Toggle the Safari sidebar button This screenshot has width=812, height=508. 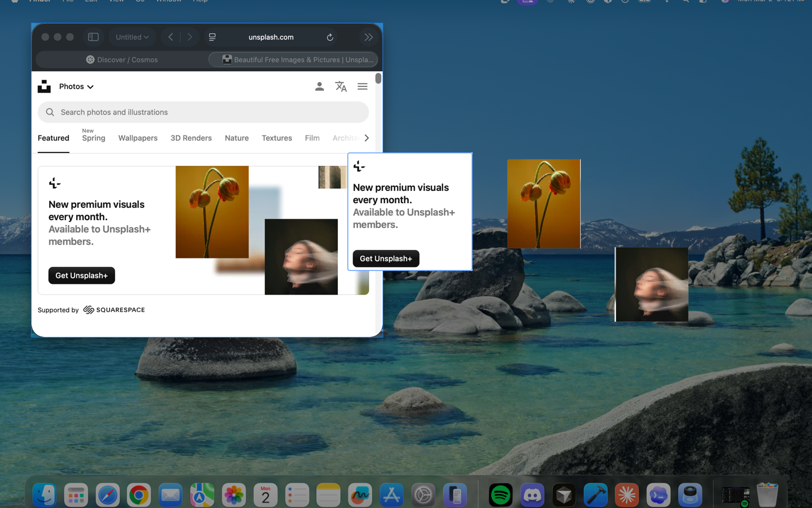(x=94, y=37)
